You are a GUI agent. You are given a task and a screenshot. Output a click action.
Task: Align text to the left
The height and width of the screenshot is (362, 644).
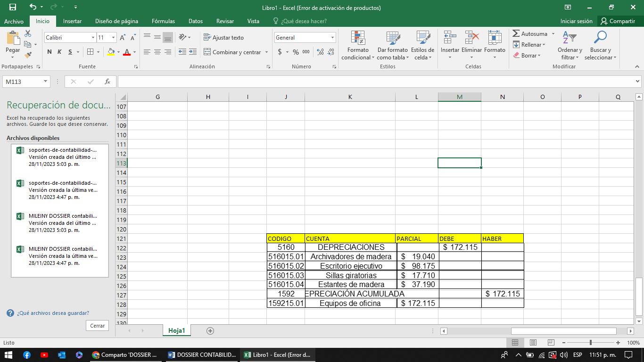[147, 52]
